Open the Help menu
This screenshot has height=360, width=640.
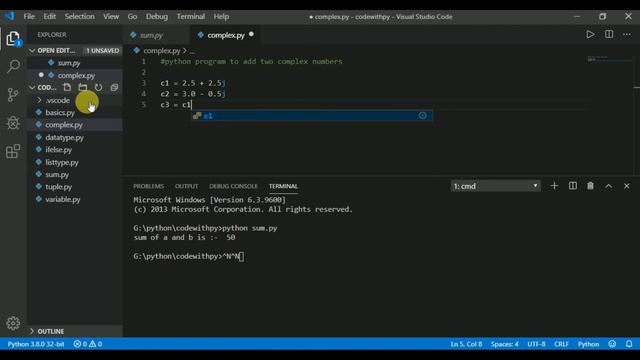tap(221, 16)
